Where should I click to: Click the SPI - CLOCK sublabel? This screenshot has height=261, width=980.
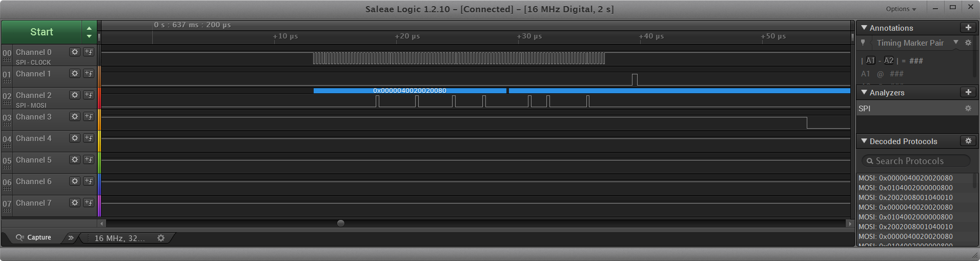tap(33, 62)
